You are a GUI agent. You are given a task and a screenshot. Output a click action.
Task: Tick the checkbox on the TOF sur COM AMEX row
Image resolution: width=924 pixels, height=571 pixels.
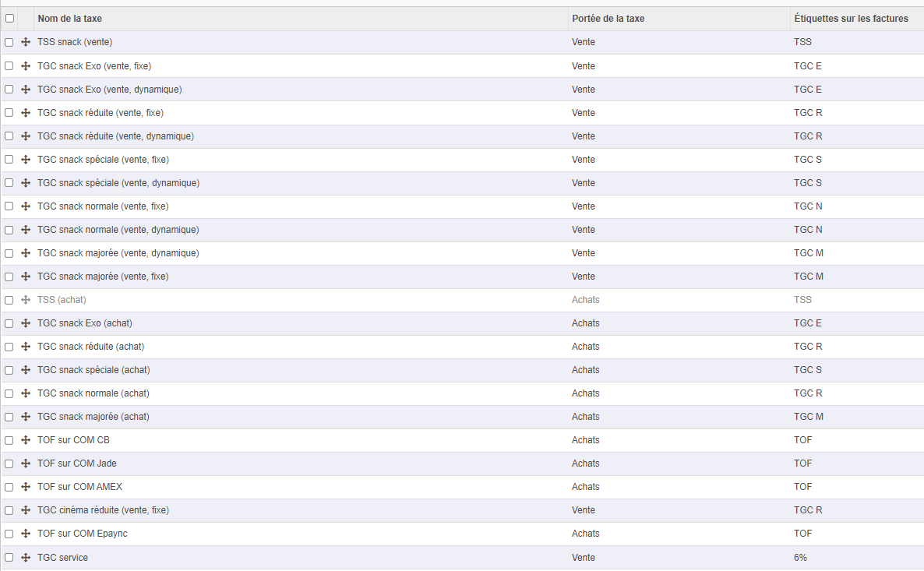tap(9, 487)
